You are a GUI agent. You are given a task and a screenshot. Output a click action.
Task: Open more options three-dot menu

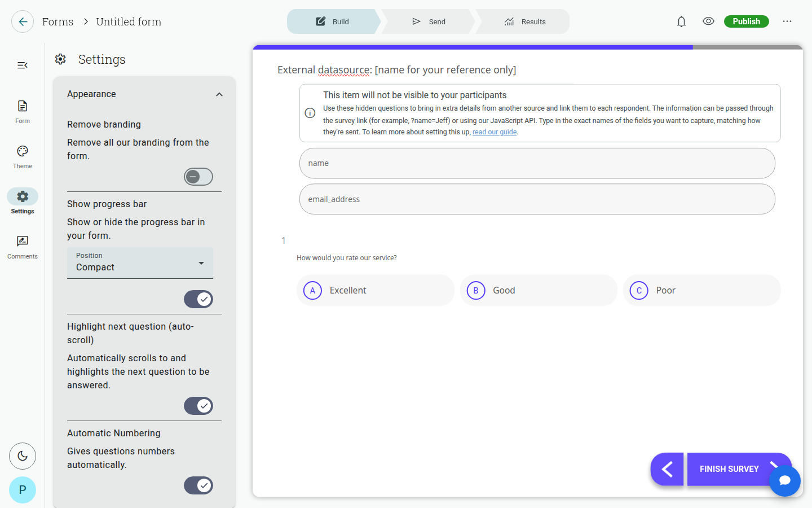click(x=787, y=21)
